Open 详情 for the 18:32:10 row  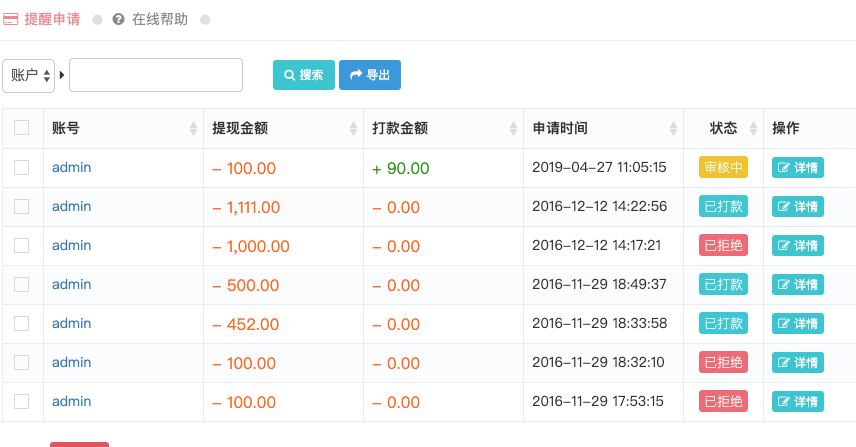tap(798, 363)
